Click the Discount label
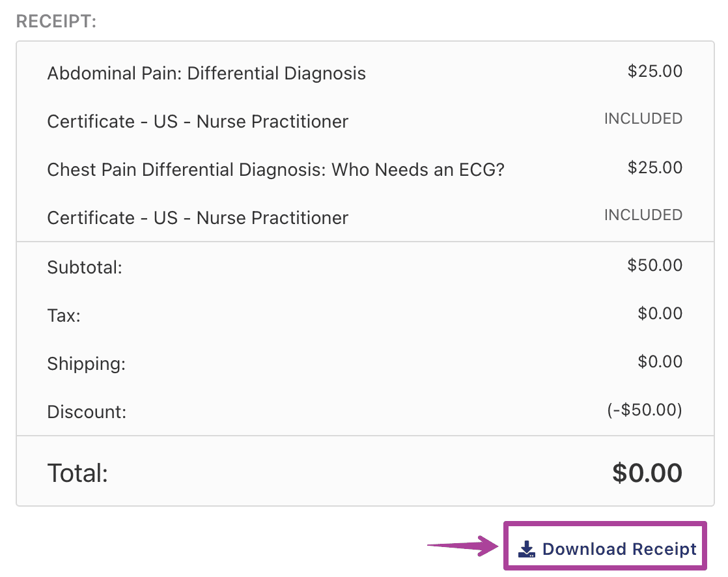 click(x=87, y=412)
